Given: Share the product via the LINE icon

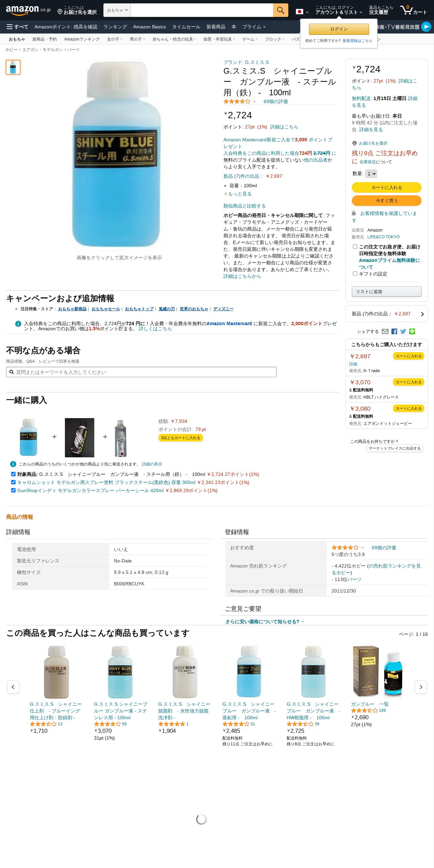Looking at the screenshot, I should point(412,332).
